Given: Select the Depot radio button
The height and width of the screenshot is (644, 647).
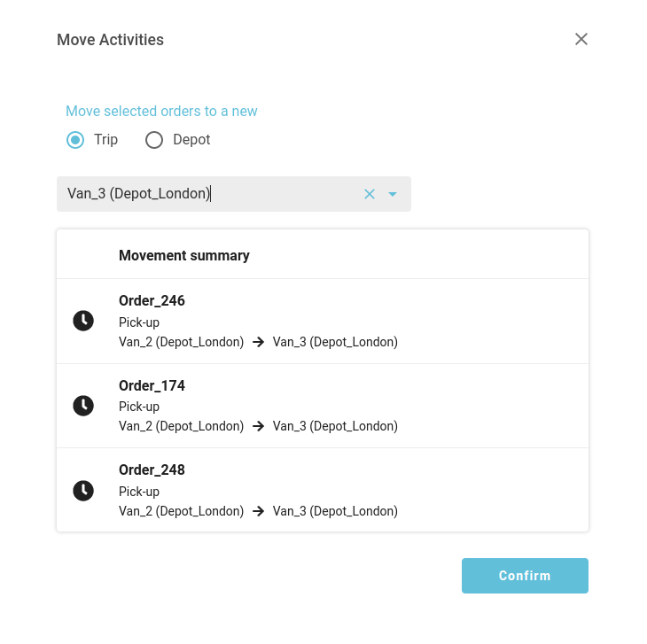Looking at the screenshot, I should click(x=154, y=140).
